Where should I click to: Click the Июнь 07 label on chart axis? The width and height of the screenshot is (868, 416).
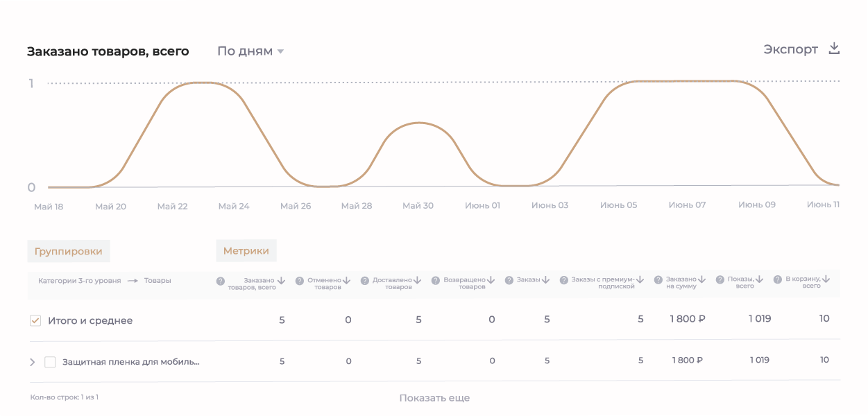[687, 205]
